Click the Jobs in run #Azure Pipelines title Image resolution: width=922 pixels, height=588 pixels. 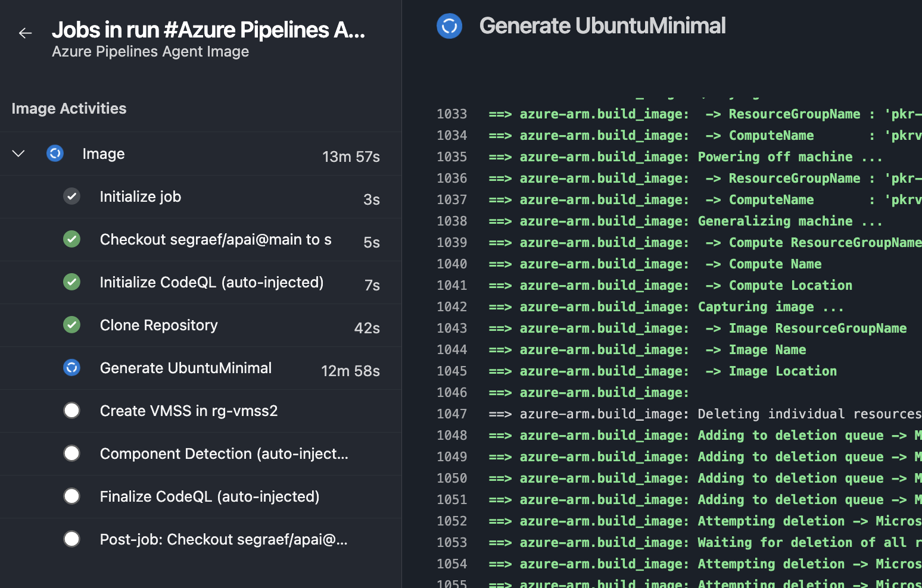point(208,30)
